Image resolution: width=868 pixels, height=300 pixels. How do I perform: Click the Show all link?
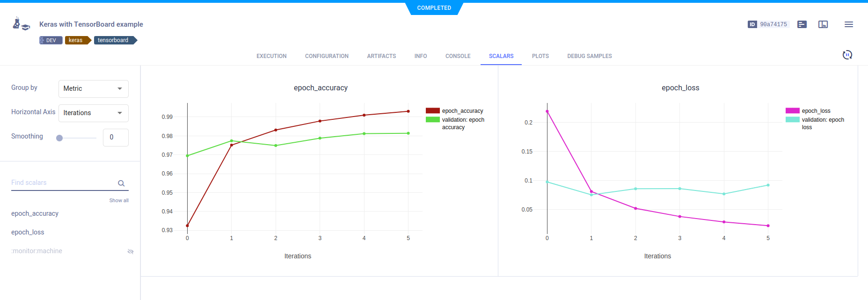pyautogui.click(x=119, y=200)
